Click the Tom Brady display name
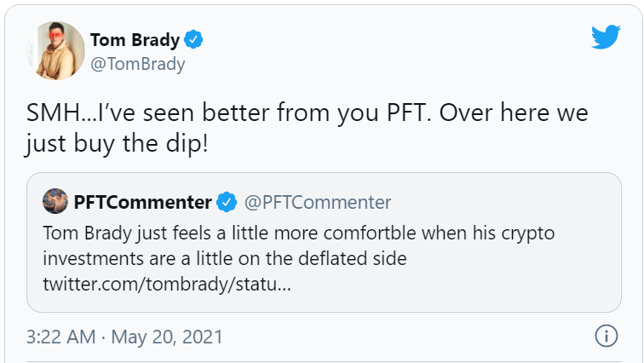The image size is (644, 363). click(x=135, y=40)
